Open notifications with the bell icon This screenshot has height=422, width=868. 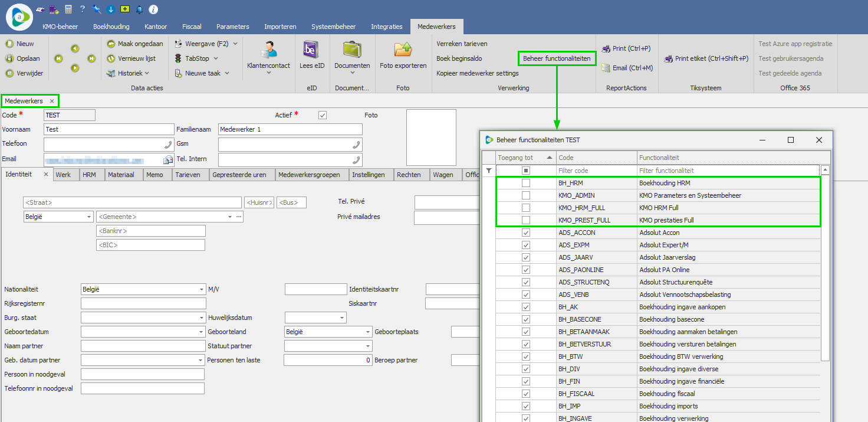(139, 9)
